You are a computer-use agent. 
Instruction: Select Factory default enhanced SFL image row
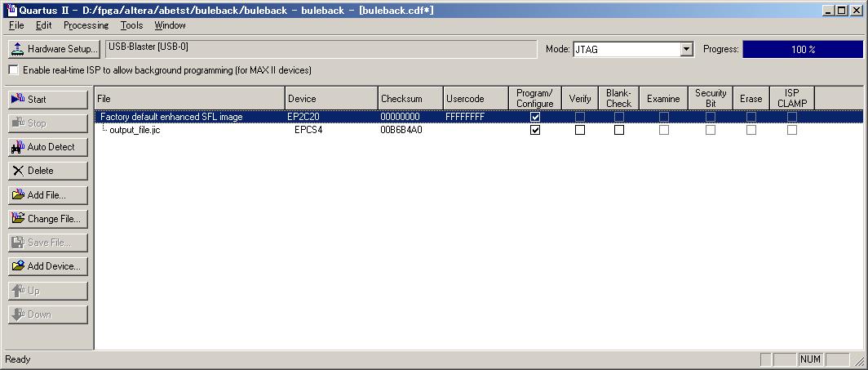(x=479, y=117)
